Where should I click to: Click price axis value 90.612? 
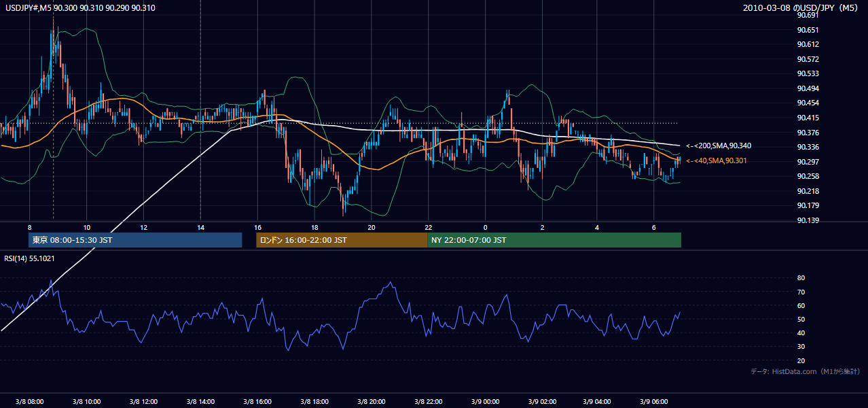pos(808,44)
